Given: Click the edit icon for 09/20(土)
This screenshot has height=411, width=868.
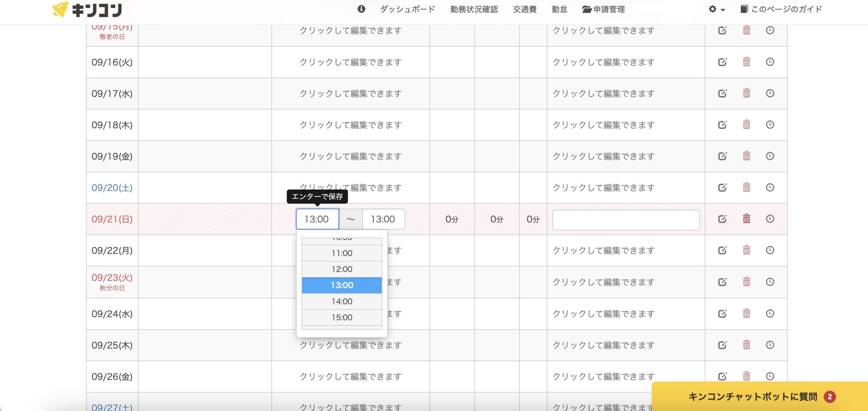Looking at the screenshot, I should (722, 187).
